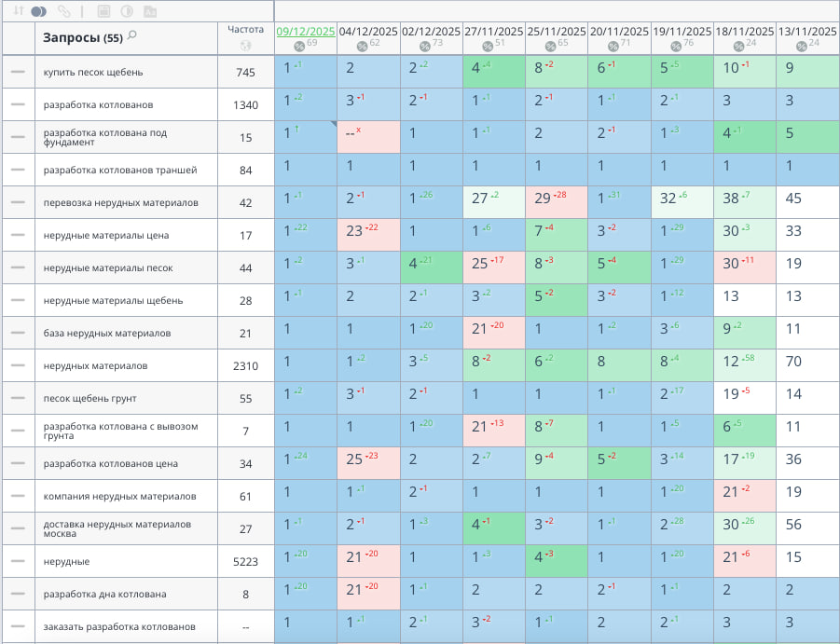
Task: Click the dash icon beside разработка дна котлована
Action: [x=18, y=594]
